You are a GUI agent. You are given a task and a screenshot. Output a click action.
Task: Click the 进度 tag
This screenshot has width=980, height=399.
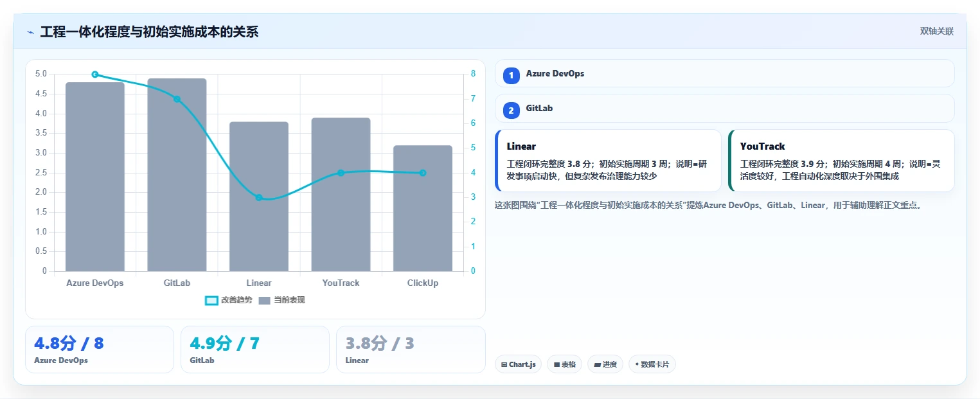(x=605, y=364)
